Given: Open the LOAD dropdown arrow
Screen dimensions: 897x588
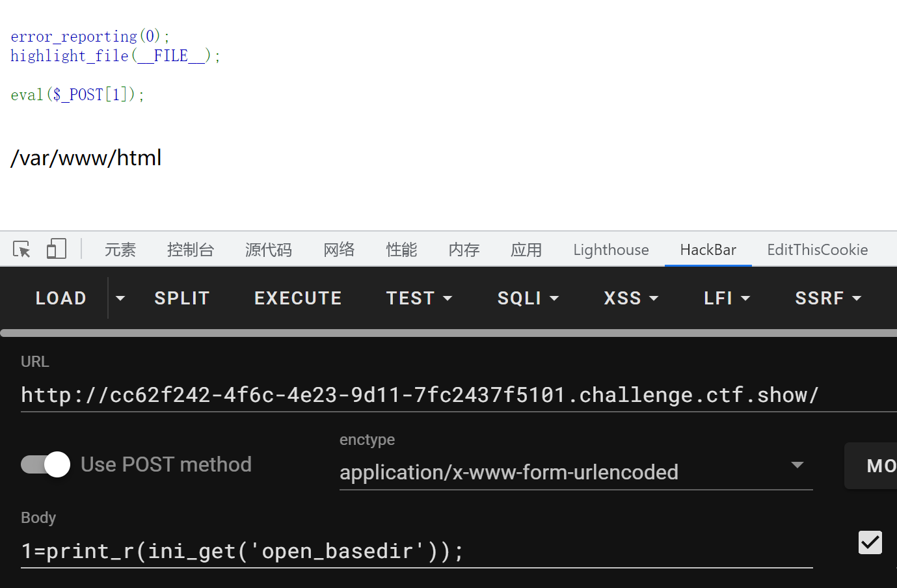Looking at the screenshot, I should [120, 298].
